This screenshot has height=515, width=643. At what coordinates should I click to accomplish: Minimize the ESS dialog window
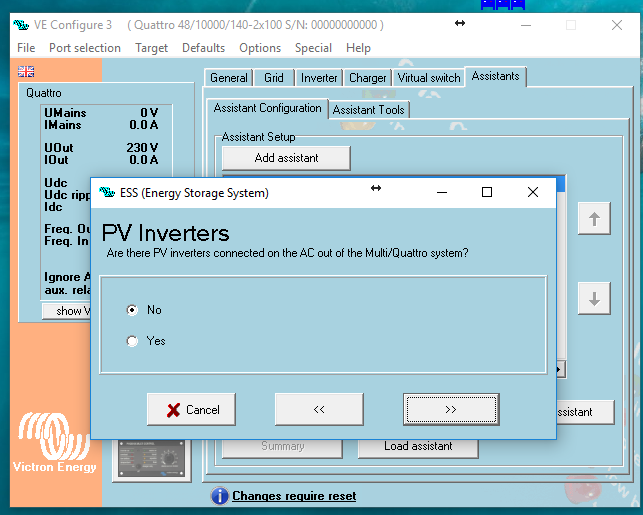[442, 192]
